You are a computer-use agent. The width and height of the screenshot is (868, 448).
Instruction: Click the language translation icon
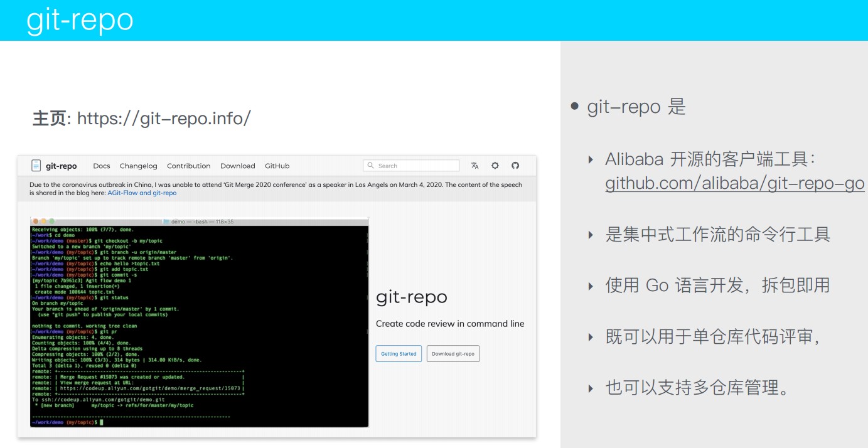(x=475, y=165)
